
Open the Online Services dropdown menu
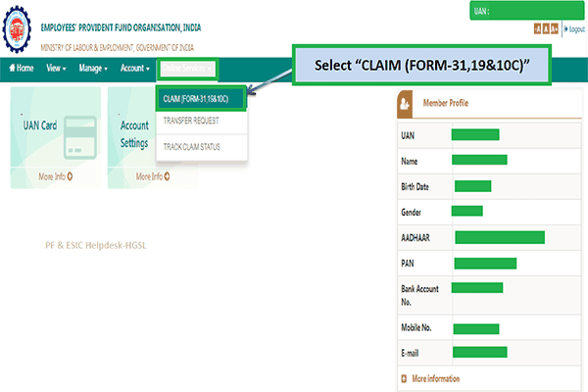pyautogui.click(x=188, y=69)
